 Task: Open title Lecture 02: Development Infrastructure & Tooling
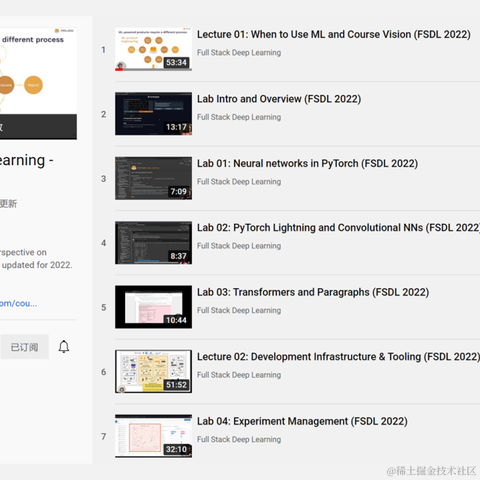click(x=338, y=357)
